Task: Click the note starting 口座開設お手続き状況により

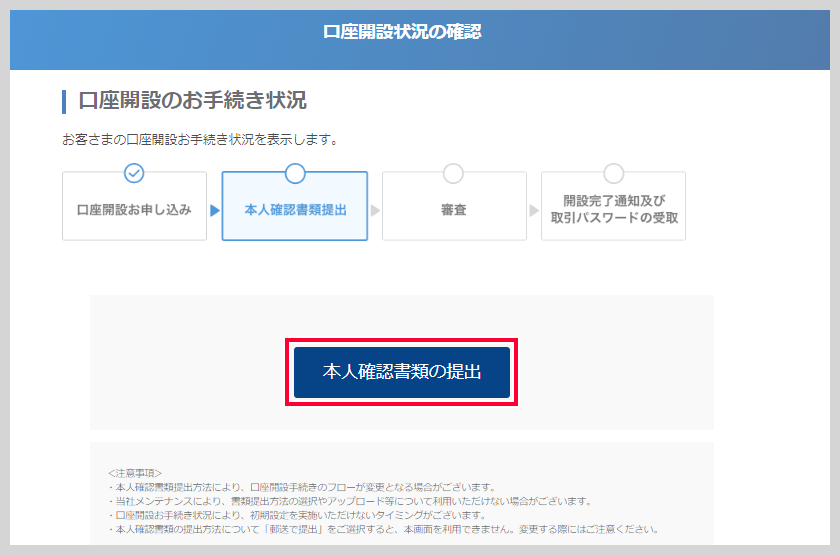Action: pos(297,515)
